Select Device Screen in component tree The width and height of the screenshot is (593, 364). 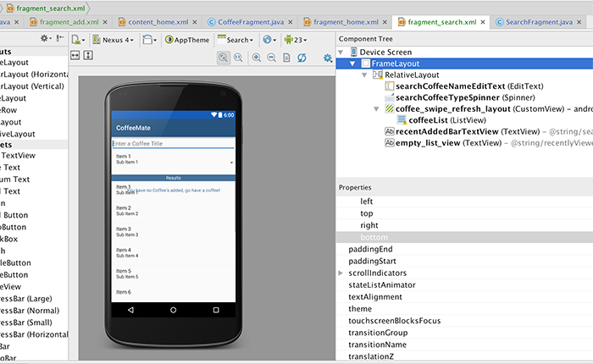[x=385, y=52]
